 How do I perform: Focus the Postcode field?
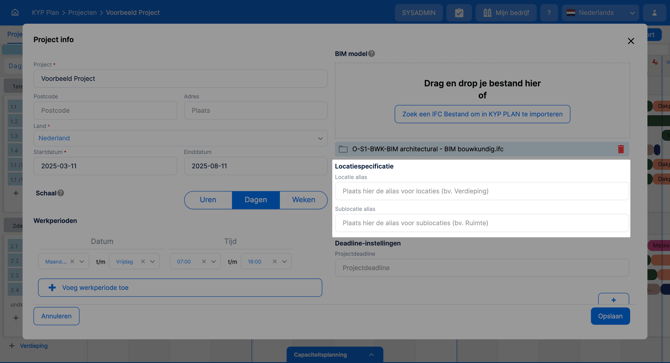point(105,111)
